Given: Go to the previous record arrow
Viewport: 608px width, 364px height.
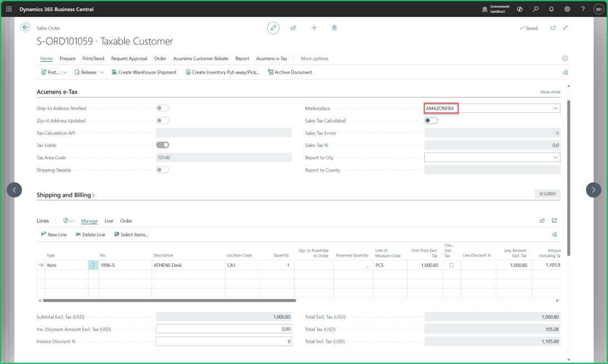Looking at the screenshot, I should pyautogui.click(x=14, y=190).
